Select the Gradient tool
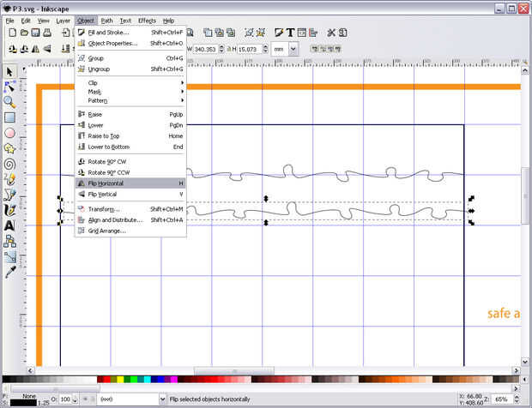Screen dimensions: 532x408 click(x=9, y=256)
